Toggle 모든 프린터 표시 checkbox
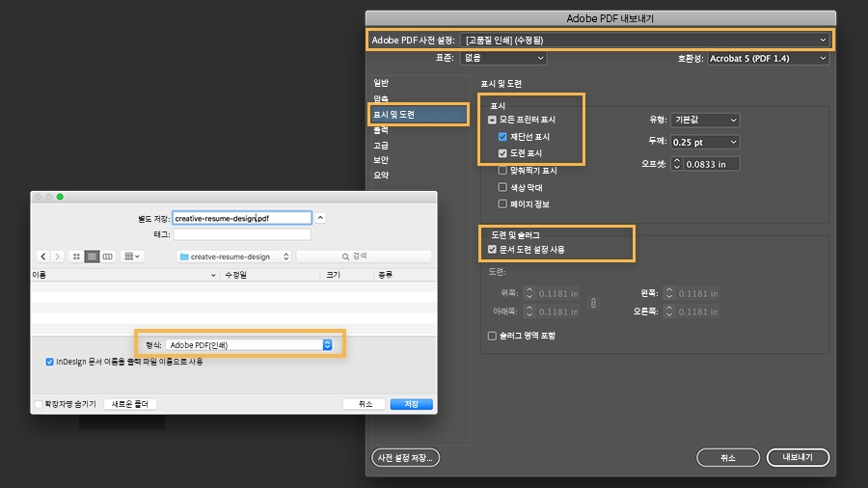The height and width of the screenshot is (488, 868). [x=492, y=120]
